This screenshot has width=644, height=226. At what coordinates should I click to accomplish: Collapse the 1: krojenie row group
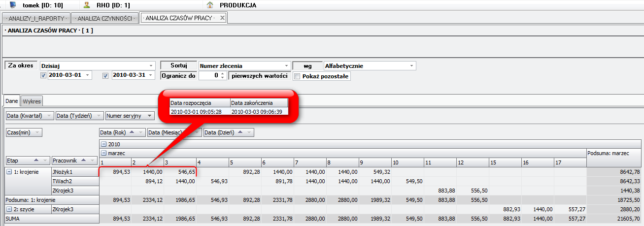(9, 172)
